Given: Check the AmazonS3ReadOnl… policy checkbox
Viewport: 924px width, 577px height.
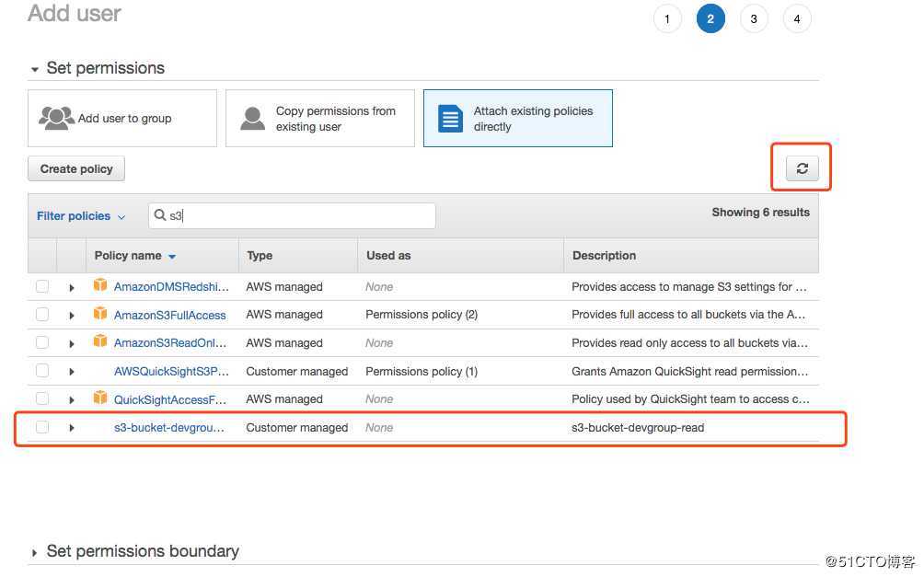Looking at the screenshot, I should click(42, 342).
